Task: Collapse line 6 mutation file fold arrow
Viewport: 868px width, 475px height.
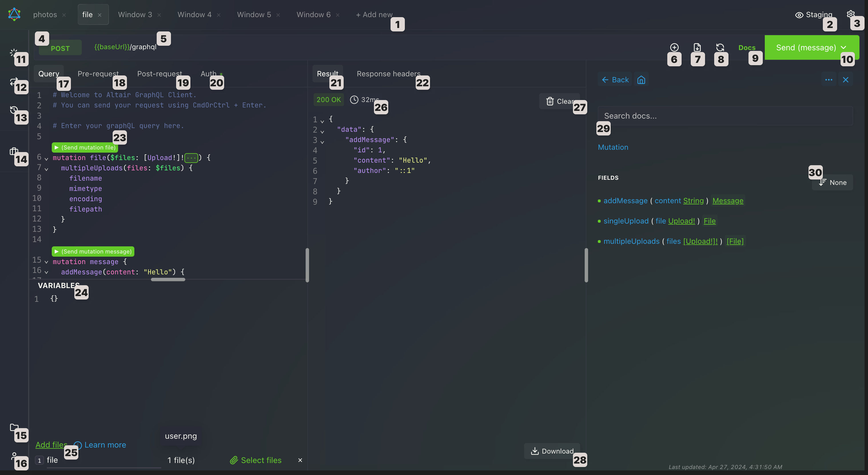Action: pos(47,158)
